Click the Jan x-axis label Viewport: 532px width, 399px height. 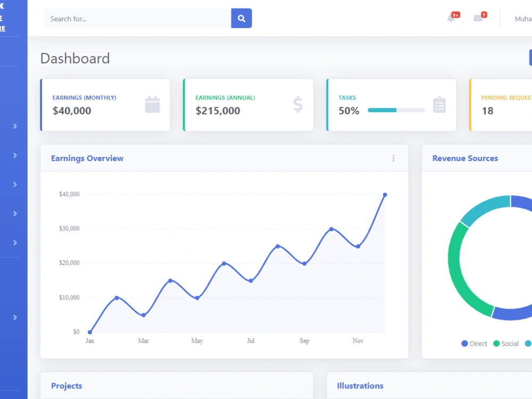[x=90, y=340]
